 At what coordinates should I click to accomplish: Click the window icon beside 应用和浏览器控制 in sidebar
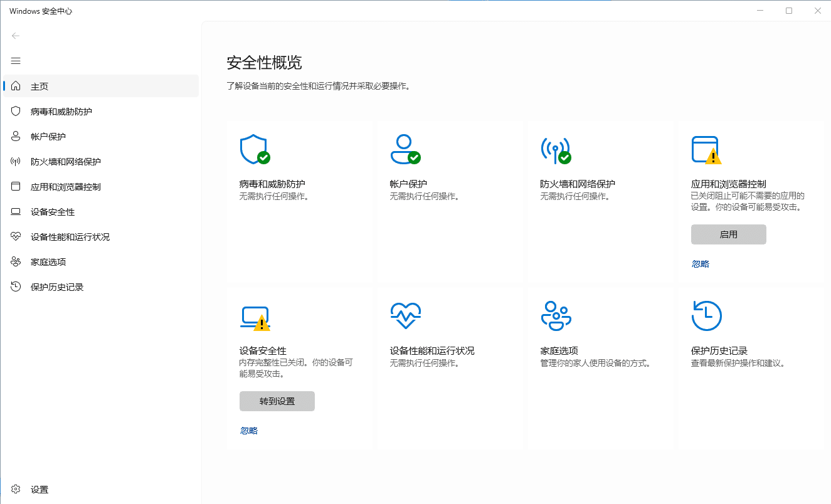coord(16,186)
